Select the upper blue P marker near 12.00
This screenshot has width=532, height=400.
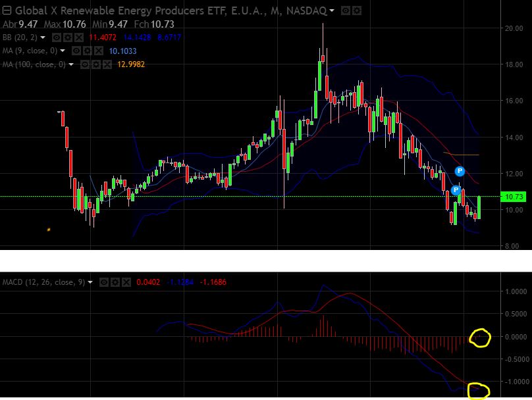(x=460, y=171)
